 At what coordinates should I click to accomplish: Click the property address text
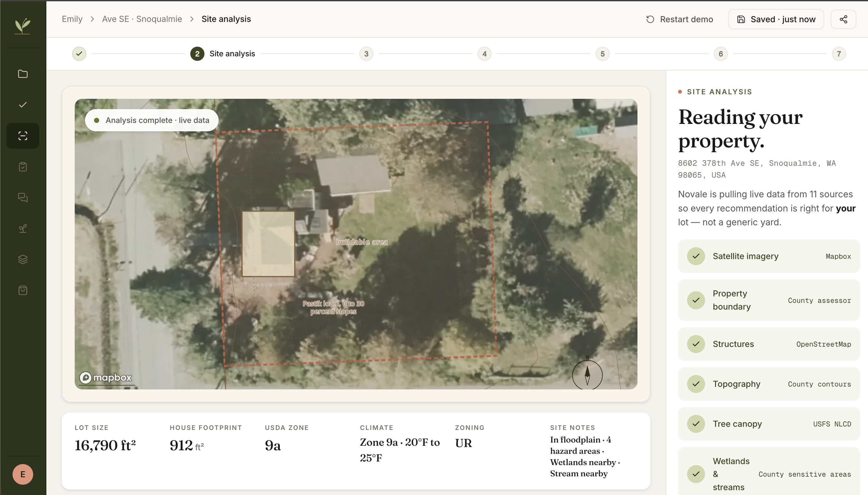pyautogui.click(x=757, y=169)
